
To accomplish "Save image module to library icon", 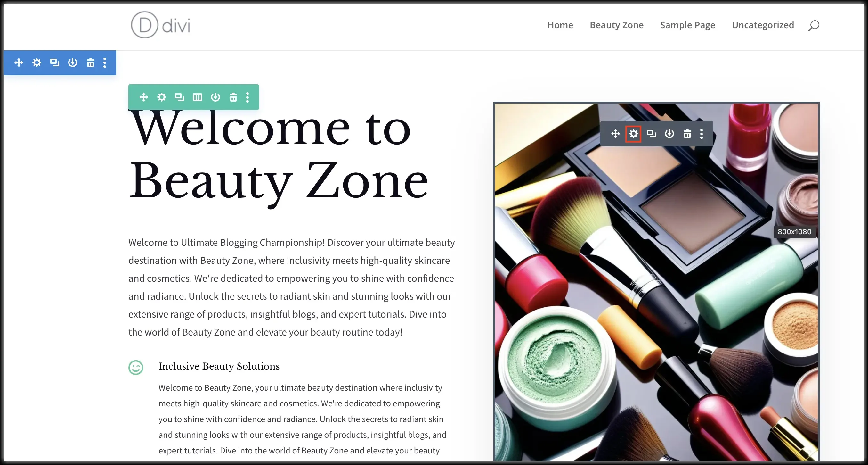I will tap(669, 134).
